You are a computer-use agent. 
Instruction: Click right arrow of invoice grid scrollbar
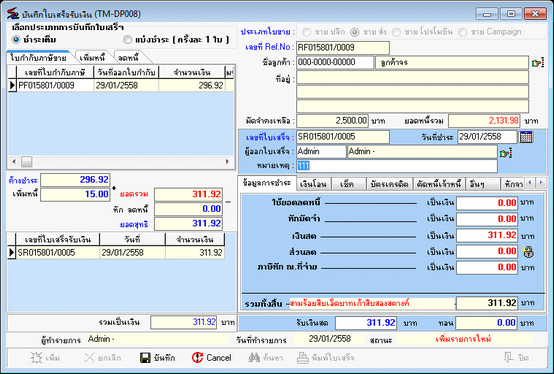(227, 162)
